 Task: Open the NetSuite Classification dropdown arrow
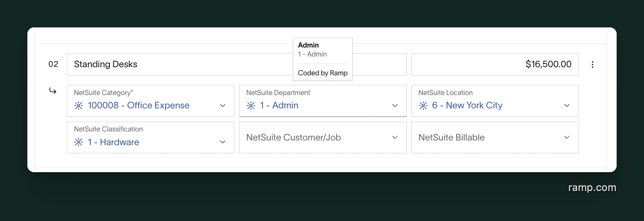tap(223, 142)
